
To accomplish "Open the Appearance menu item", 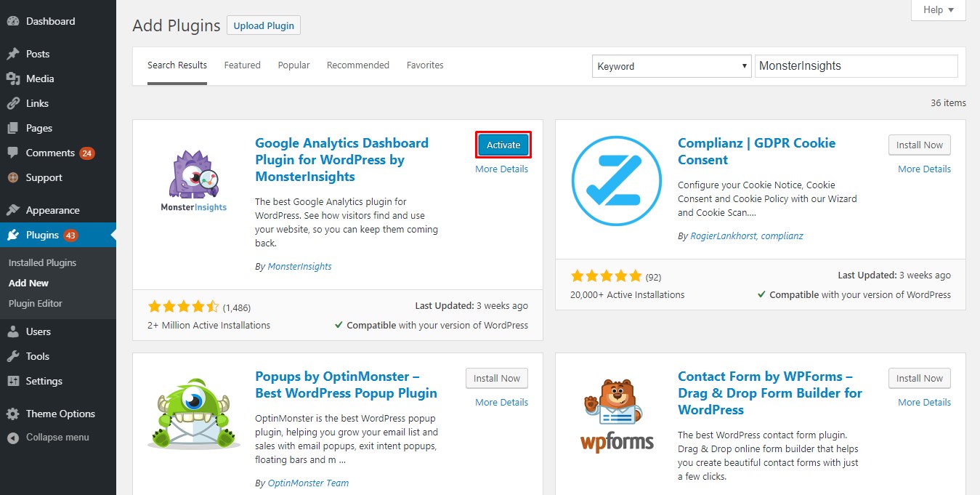I will tap(58, 210).
